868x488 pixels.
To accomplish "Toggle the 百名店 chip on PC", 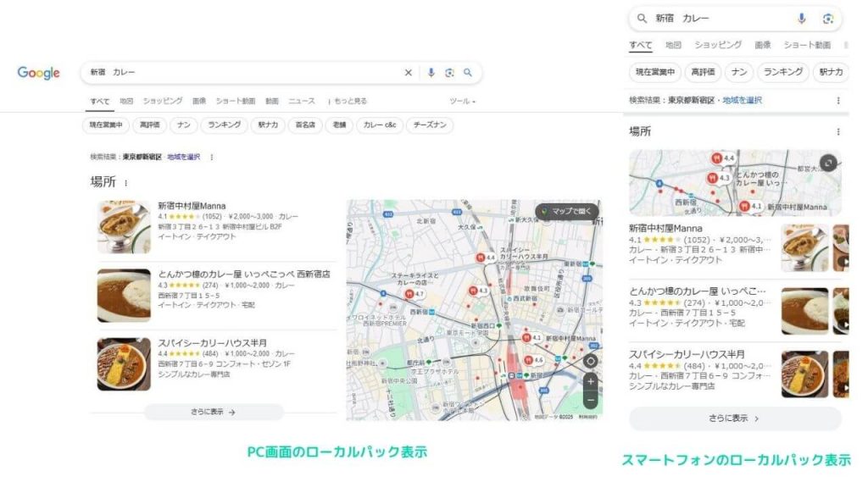I will (x=305, y=125).
